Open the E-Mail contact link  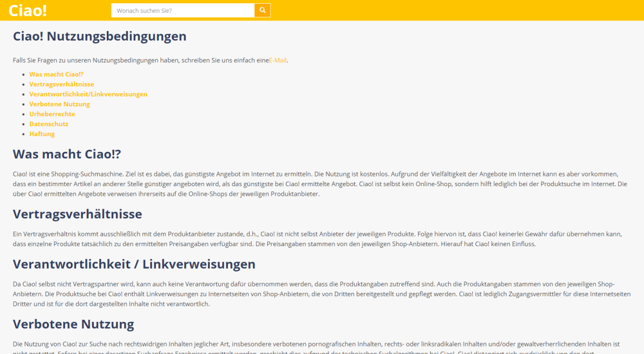point(277,60)
